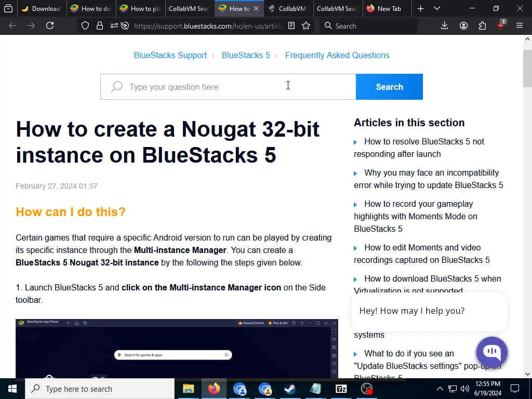Open the Firefox application menu
The width and height of the screenshot is (532, 399).
tap(520, 26)
